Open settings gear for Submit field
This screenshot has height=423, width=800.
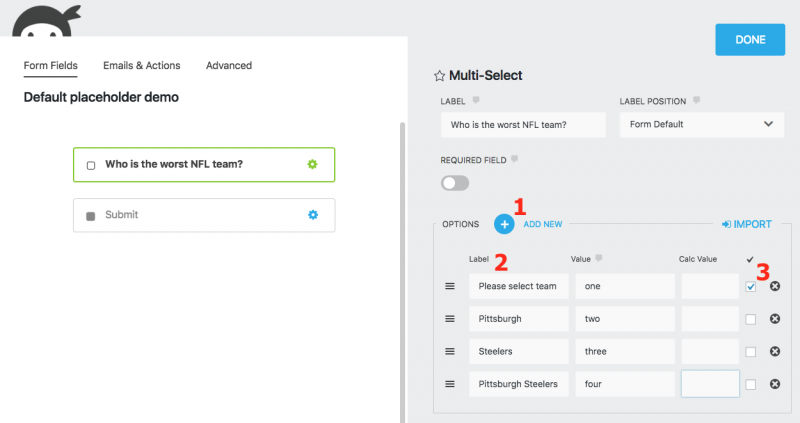(313, 215)
